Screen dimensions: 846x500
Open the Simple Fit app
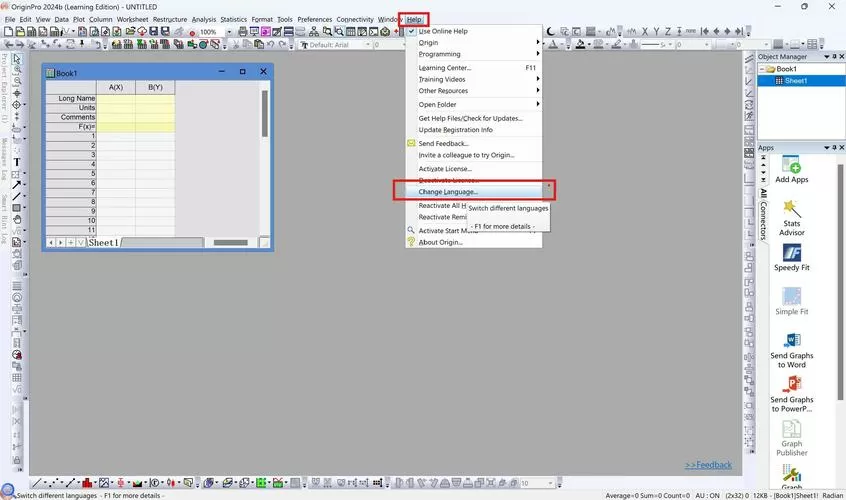point(792,301)
